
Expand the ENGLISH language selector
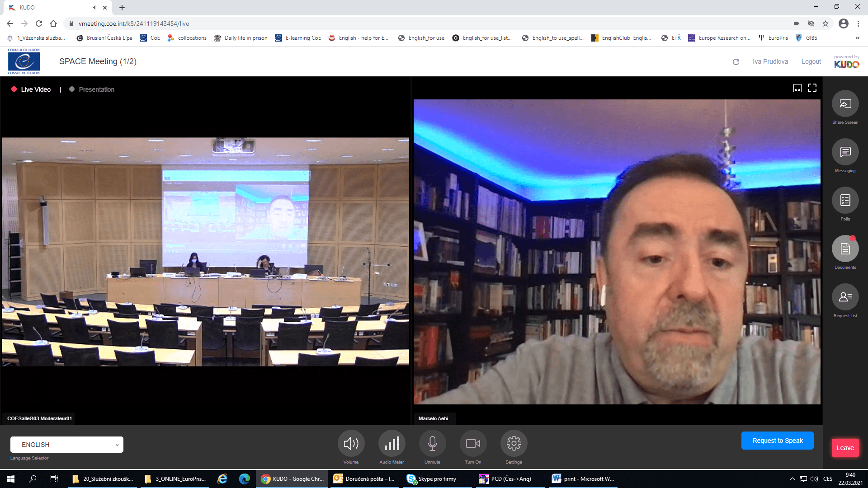click(67, 445)
